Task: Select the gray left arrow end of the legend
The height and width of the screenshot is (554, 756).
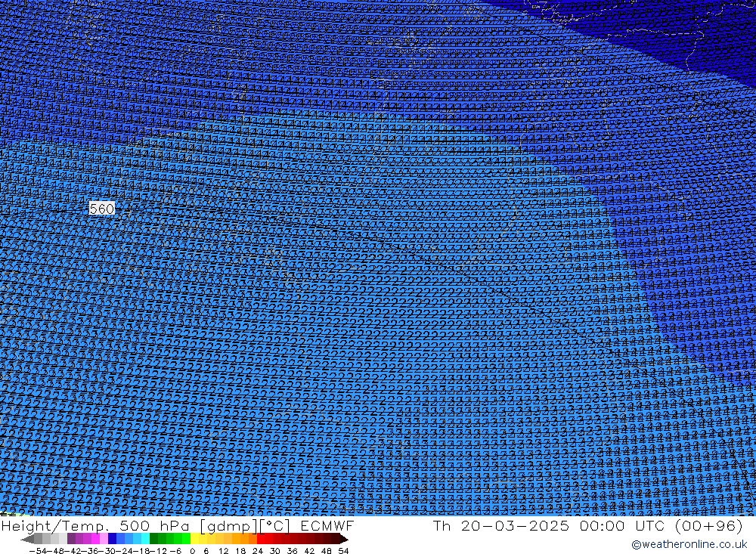Action: click(27, 539)
